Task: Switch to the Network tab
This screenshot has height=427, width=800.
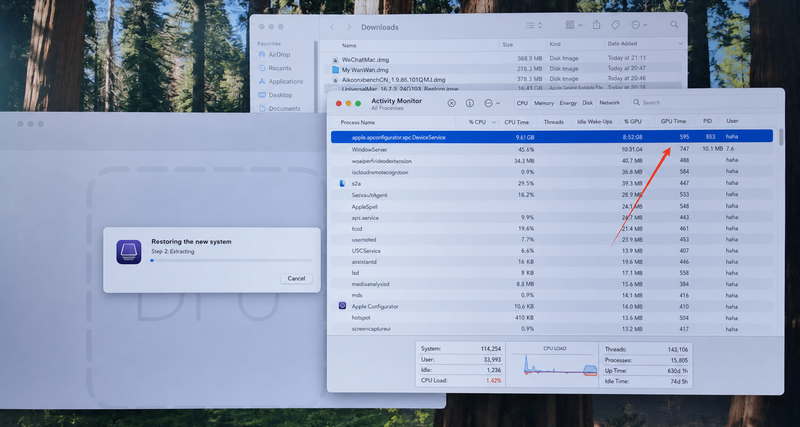Action: coord(610,103)
